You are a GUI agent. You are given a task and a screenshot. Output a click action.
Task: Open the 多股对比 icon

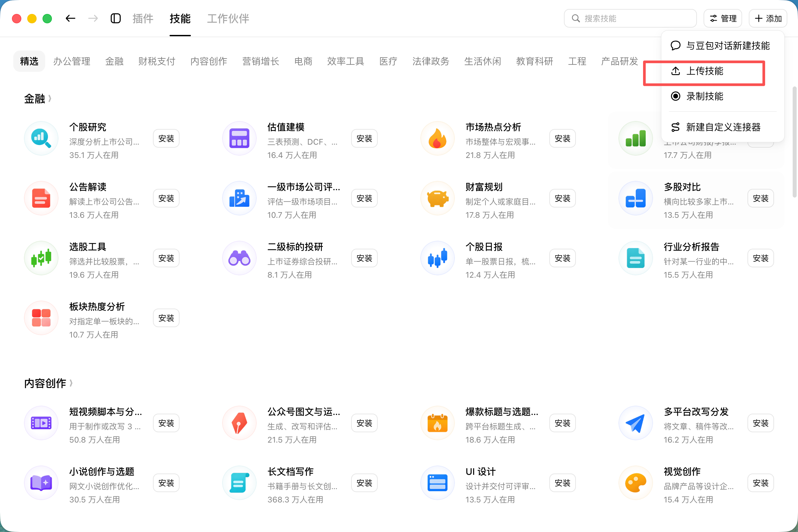click(635, 198)
